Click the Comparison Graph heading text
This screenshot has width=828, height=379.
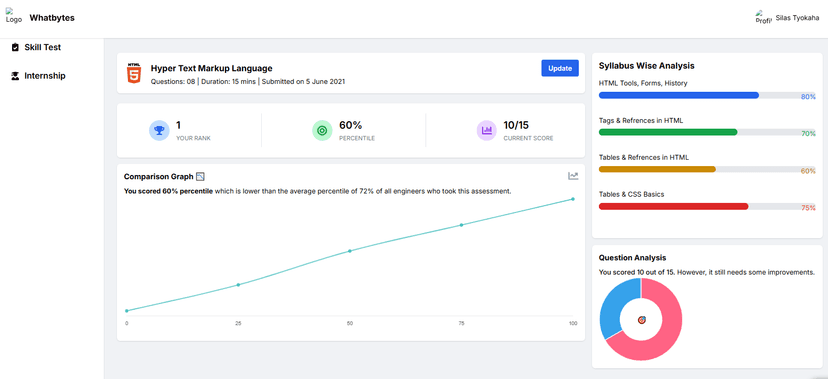pos(158,176)
